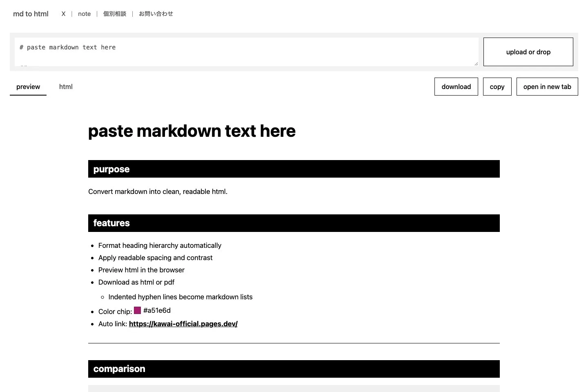The height and width of the screenshot is (392, 588).
Task: Click the copy button
Action: point(497,87)
